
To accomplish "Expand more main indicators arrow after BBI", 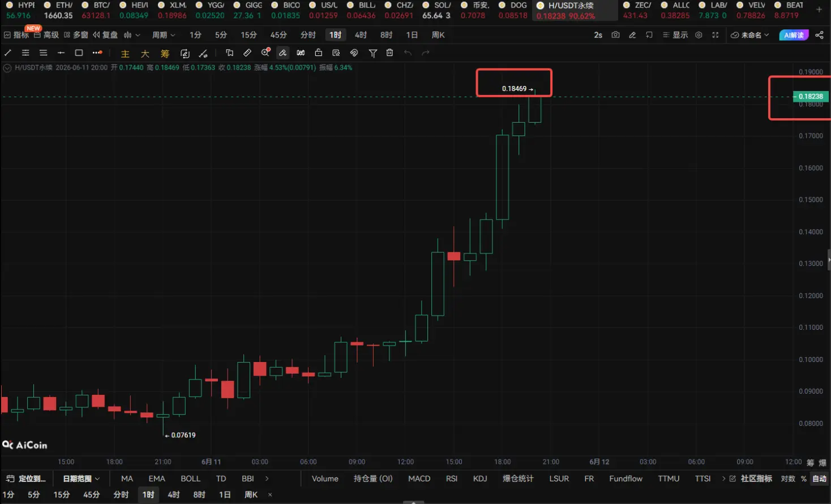I will click(267, 479).
